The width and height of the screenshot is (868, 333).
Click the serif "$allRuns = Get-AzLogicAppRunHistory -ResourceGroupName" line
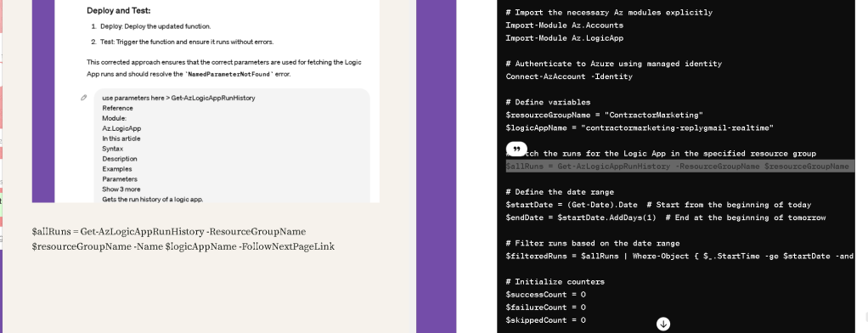click(x=169, y=231)
